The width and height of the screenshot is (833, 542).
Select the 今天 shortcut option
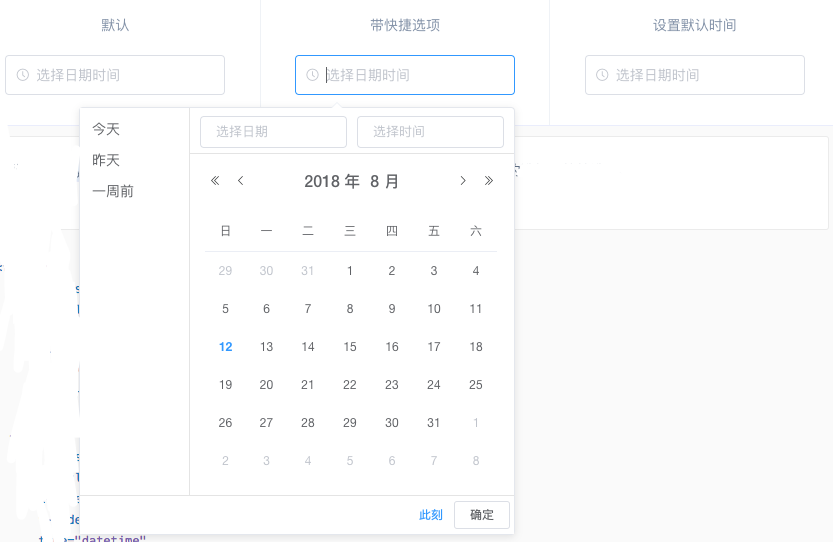106,129
